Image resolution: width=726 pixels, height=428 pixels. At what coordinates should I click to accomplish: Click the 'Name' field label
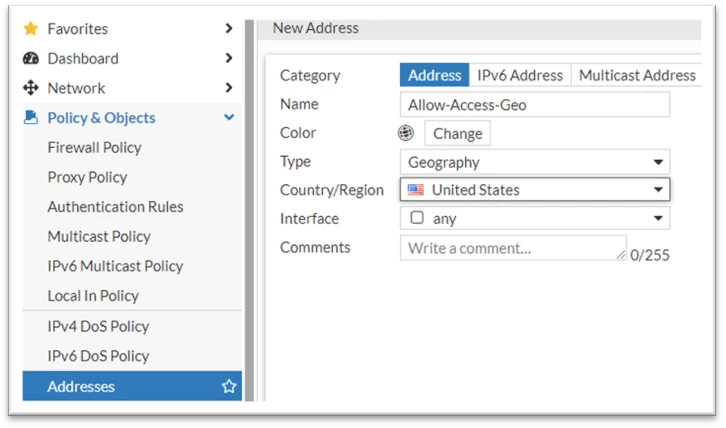coord(299,104)
